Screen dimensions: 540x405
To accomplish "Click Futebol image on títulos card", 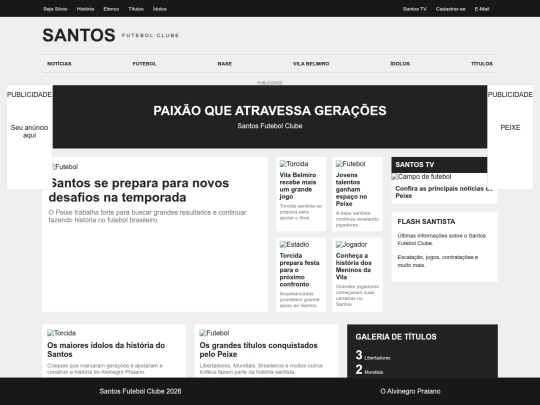I will (214, 333).
